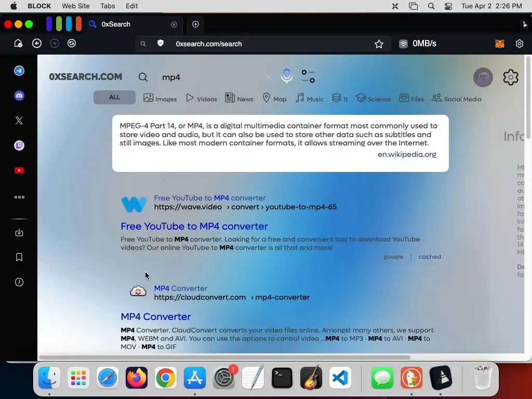Click the wave.video result favicon
The height and width of the screenshot is (399, 532).
(x=134, y=204)
